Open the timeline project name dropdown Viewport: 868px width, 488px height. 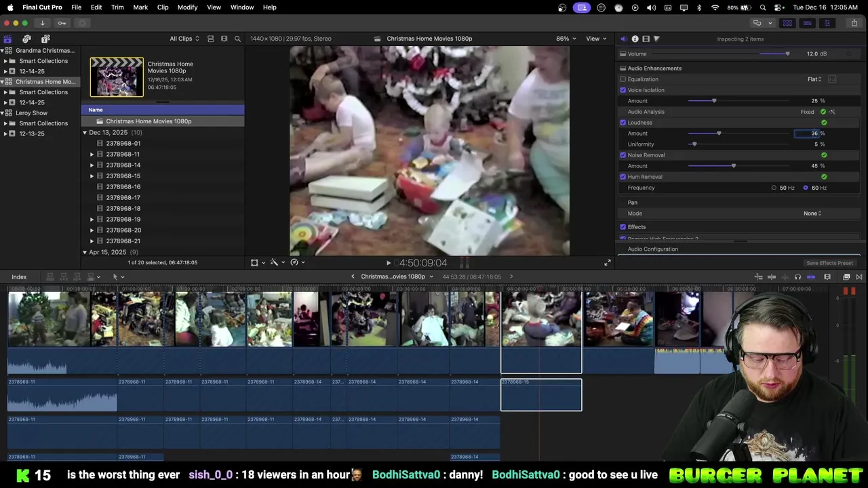(x=397, y=277)
